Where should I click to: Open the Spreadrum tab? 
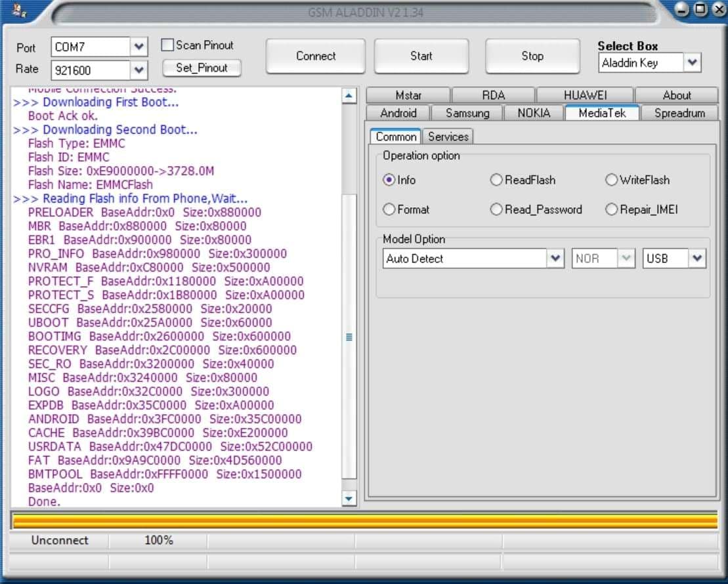679,113
